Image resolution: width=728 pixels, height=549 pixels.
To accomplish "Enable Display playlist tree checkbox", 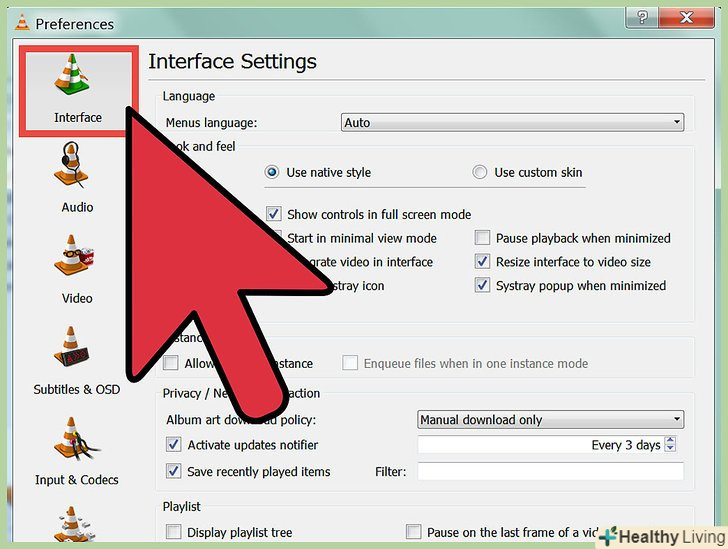I will pyautogui.click(x=174, y=532).
